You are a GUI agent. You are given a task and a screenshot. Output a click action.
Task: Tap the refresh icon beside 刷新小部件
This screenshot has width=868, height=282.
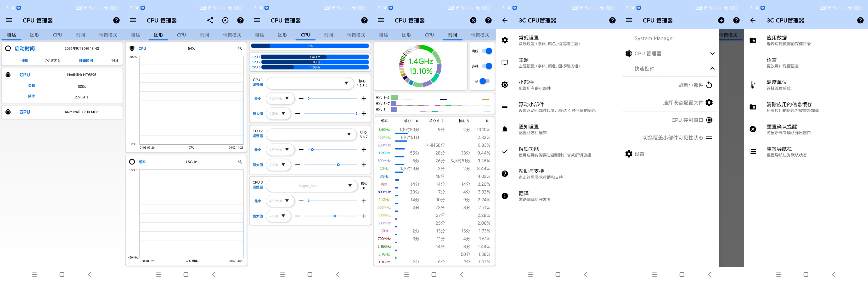click(x=709, y=85)
